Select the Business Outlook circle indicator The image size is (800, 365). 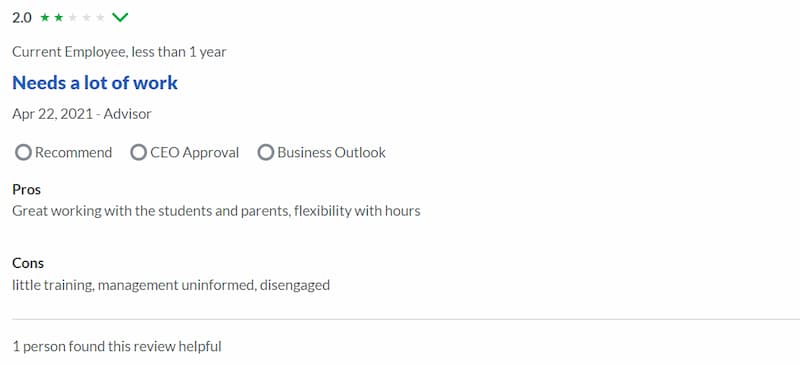tap(265, 153)
